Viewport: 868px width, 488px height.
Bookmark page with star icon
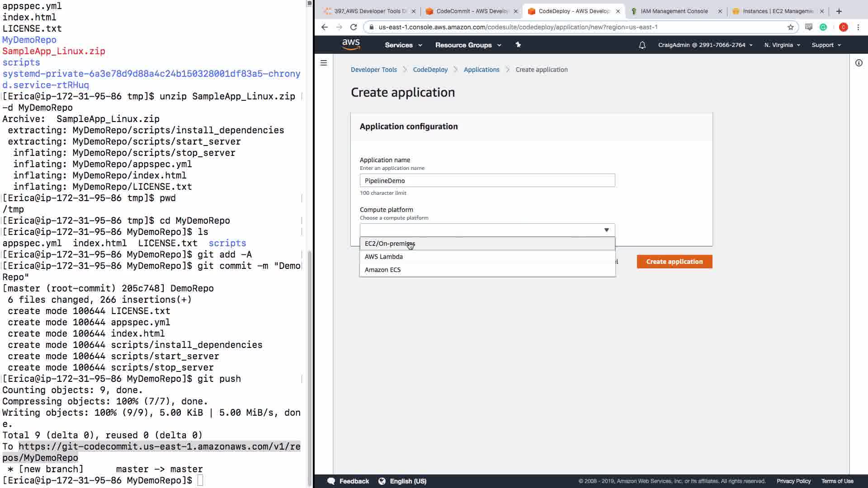click(x=790, y=27)
